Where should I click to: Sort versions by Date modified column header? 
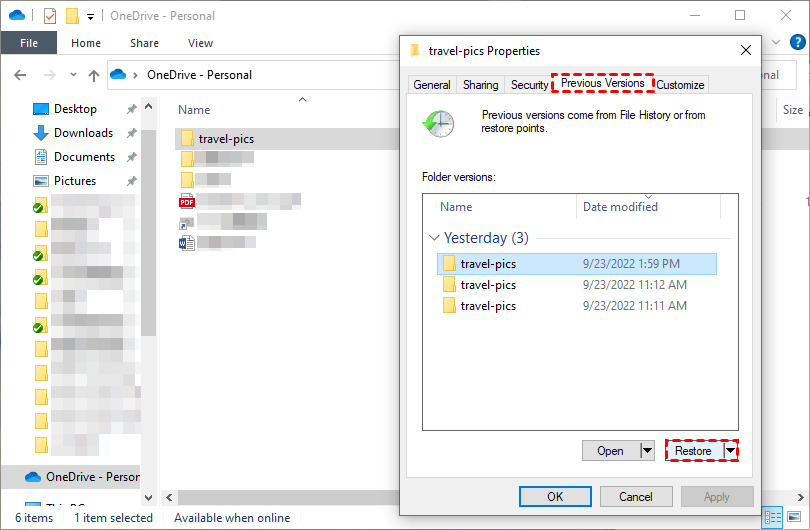pyautogui.click(x=620, y=207)
